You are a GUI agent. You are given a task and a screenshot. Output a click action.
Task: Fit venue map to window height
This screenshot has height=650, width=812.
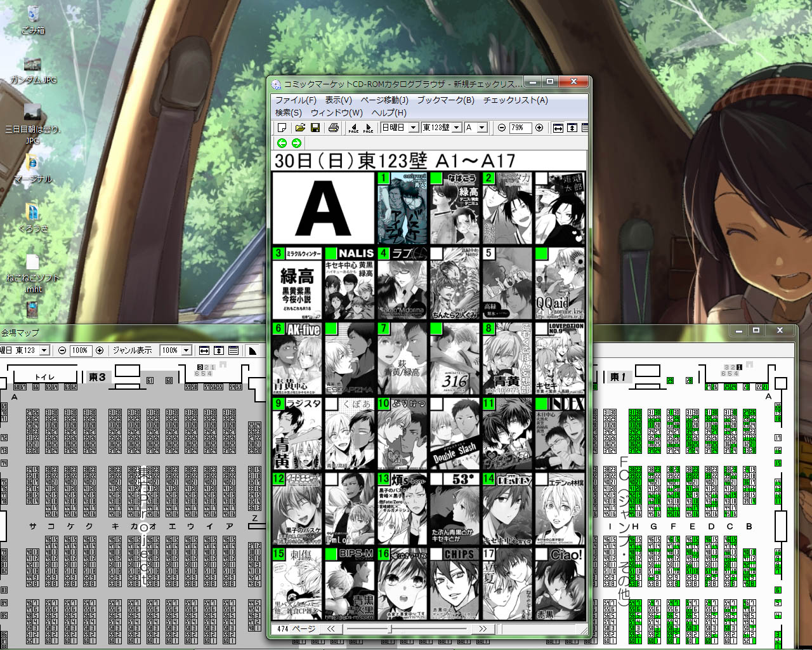pyautogui.click(x=219, y=350)
